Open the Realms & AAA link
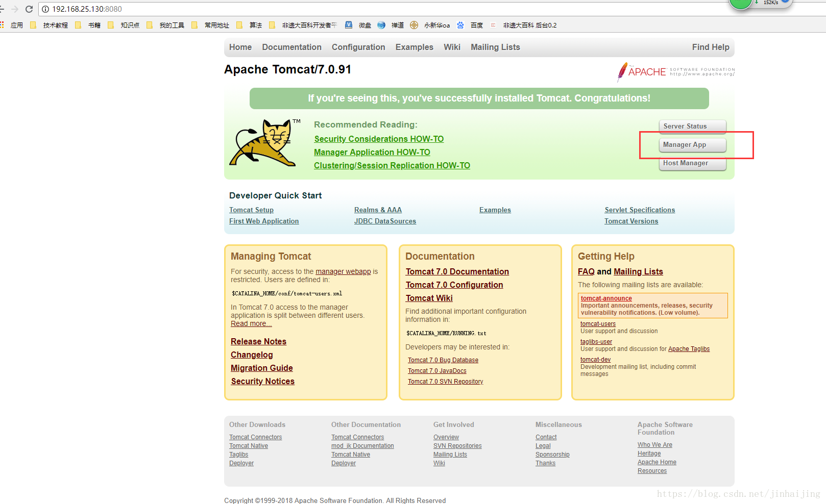Screen dimensions: 826x504 click(x=378, y=210)
